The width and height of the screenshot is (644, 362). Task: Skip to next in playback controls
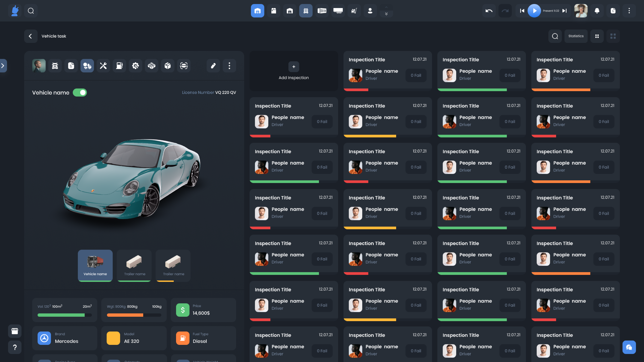point(564,11)
